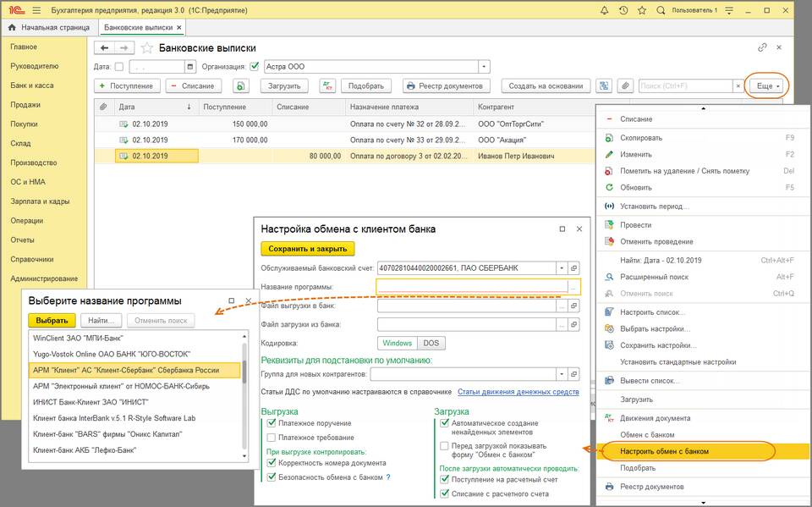This screenshot has height=507, width=812.
Task: Select Провести in the Еще menu
Action: click(x=703, y=225)
